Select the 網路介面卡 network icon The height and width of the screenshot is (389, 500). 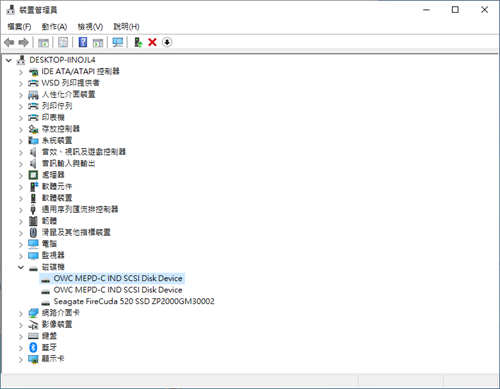click(x=33, y=313)
